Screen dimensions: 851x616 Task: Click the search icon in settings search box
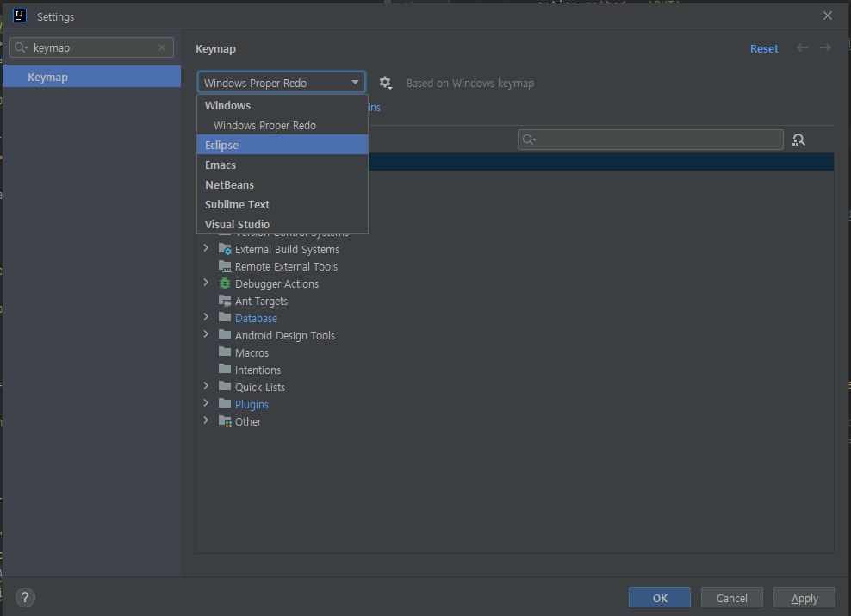pos(21,47)
